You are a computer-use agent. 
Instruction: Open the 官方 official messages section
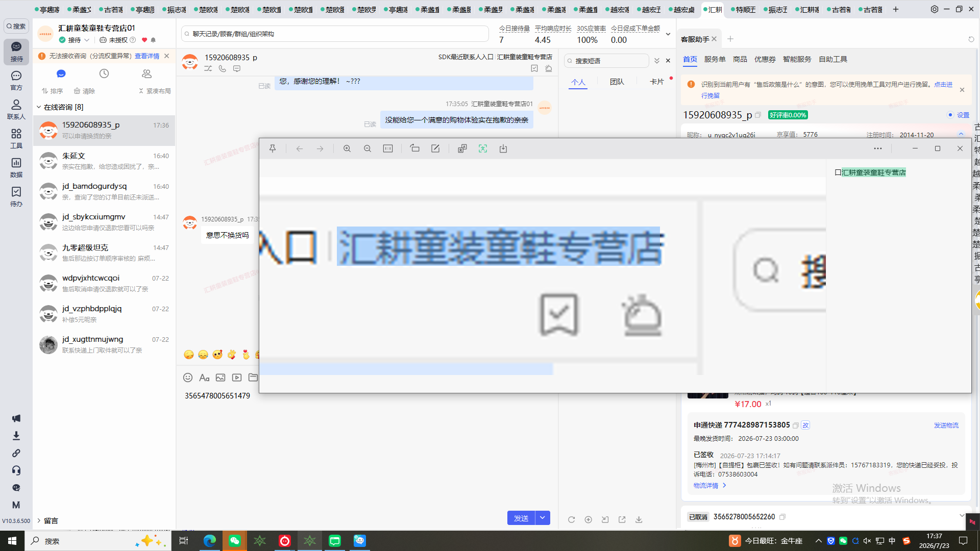16,81
